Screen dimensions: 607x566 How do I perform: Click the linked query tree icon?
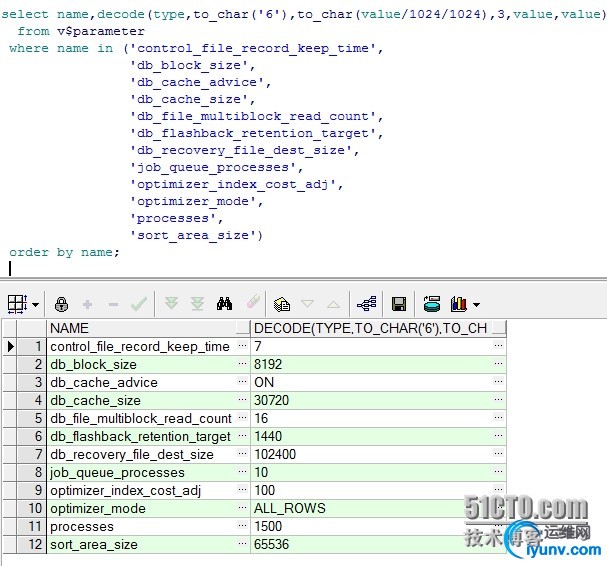(x=367, y=304)
